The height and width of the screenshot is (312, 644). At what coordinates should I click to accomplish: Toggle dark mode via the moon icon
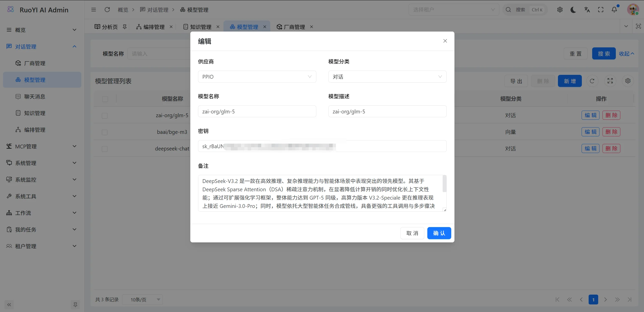pyautogui.click(x=573, y=10)
